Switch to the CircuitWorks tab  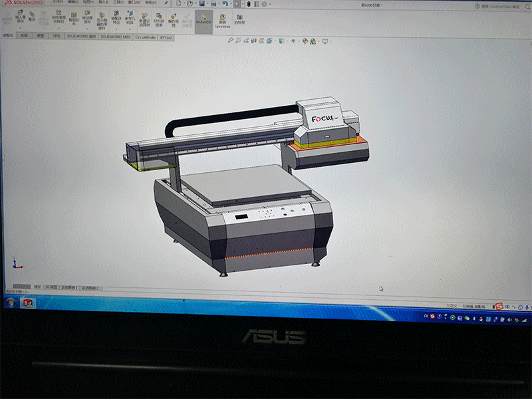click(145, 37)
